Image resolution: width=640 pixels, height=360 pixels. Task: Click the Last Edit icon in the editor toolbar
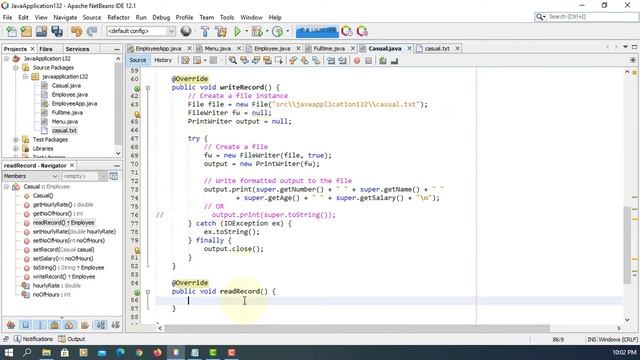click(x=185, y=60)
